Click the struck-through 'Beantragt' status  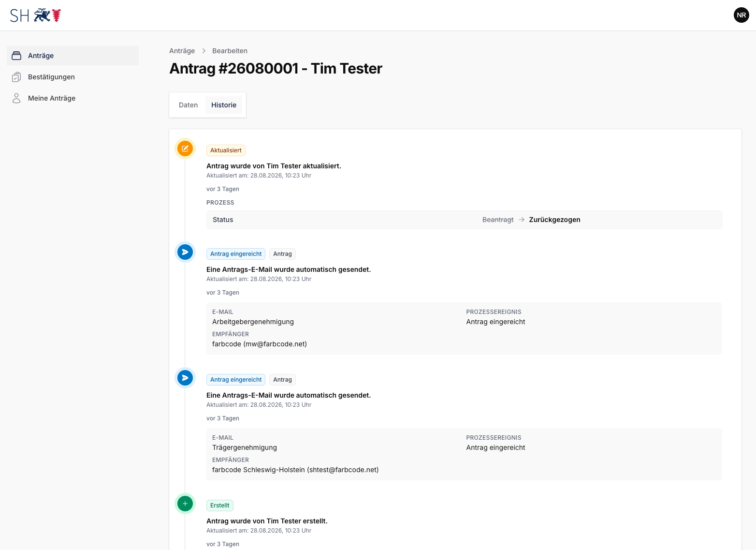pyautogui.click(x=498, y=220)
